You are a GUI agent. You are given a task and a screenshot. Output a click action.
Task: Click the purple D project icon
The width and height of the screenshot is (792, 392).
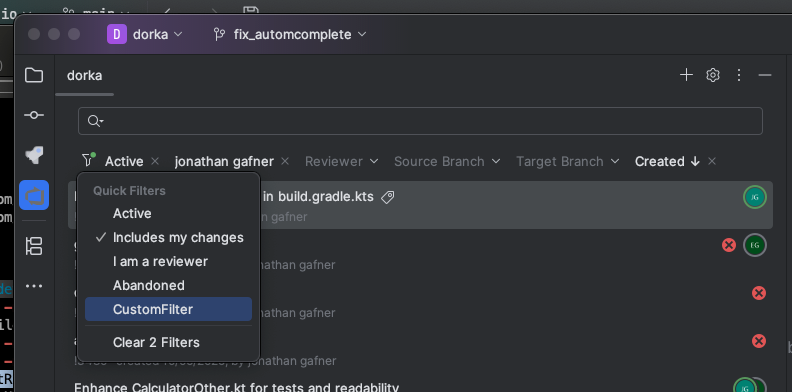pos(117,34)
